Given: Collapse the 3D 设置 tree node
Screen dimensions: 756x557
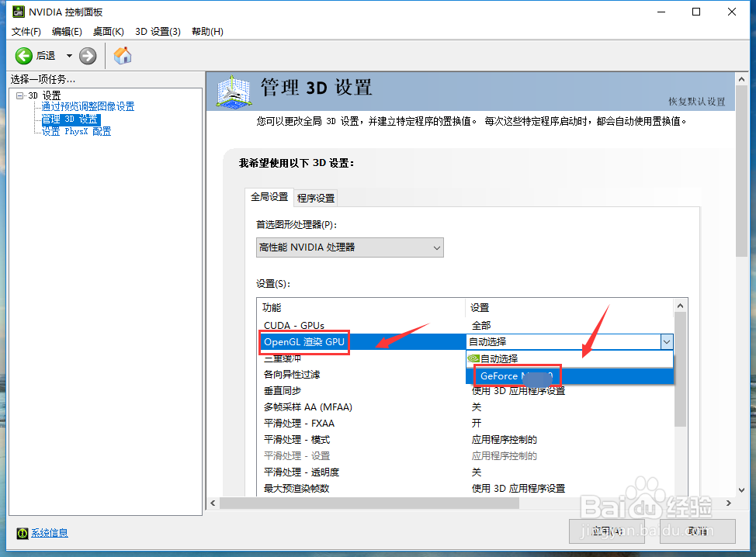Looking at the screenshot, I should tap(19, 95).
